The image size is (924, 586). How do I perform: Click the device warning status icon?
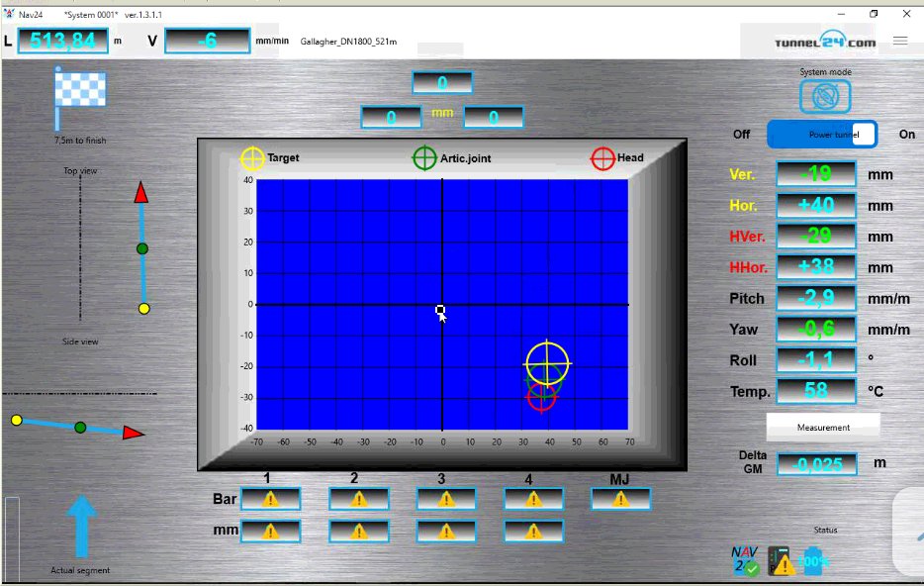pyautogui.click(x=782, y=561)
